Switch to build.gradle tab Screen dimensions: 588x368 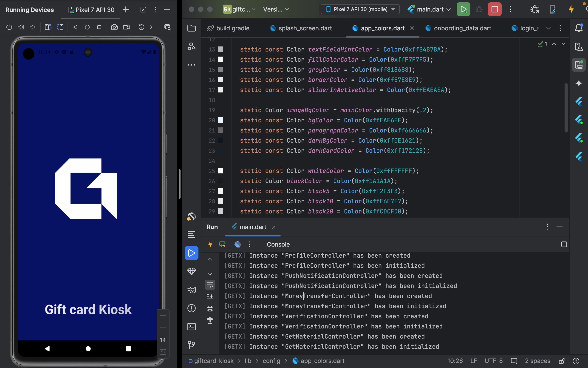click(x=228, y=28)
